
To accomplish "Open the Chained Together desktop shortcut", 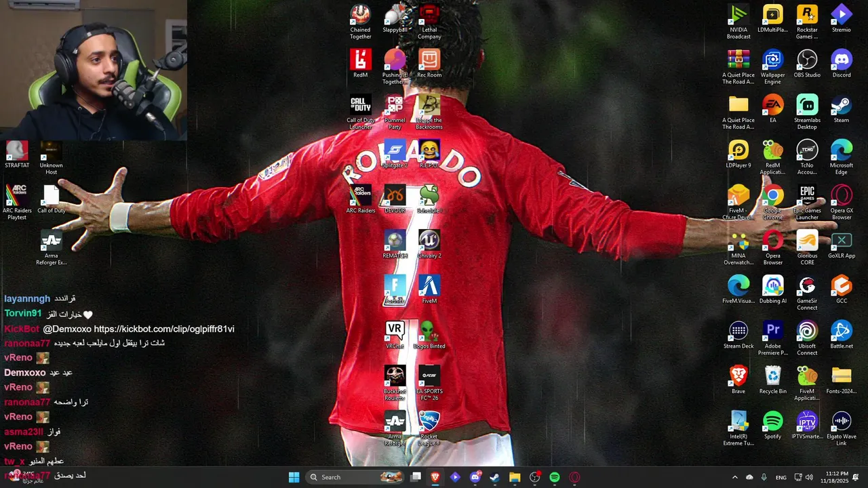I will coord(360,22).
